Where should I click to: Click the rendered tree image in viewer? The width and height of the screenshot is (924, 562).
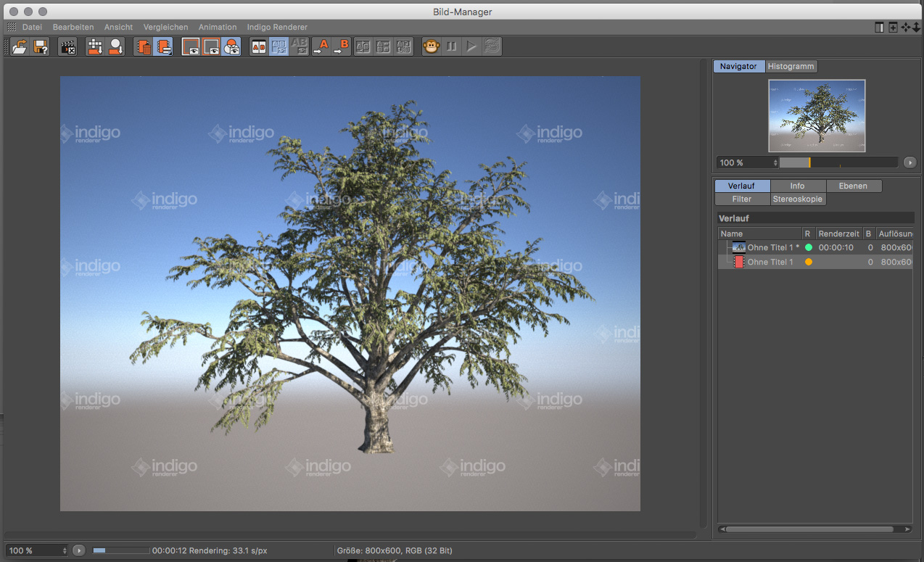350,294
